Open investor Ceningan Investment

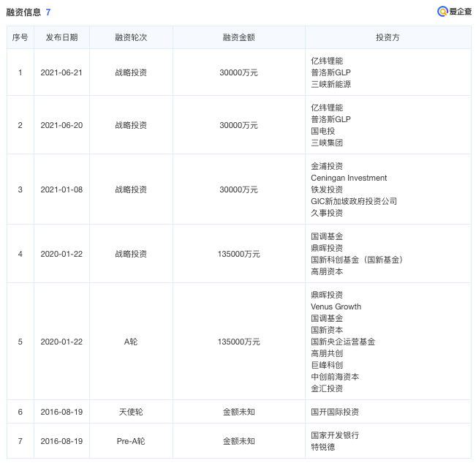tap(349, 178)
